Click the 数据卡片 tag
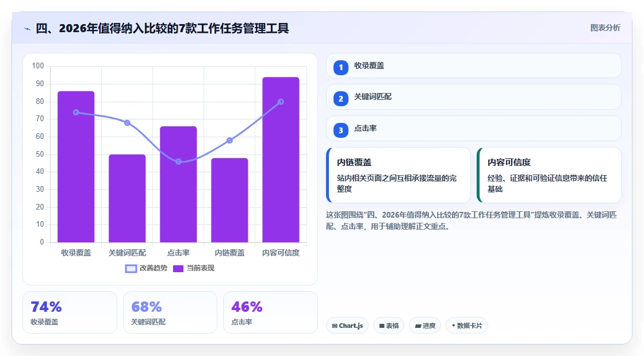 (x=467, y=326)
